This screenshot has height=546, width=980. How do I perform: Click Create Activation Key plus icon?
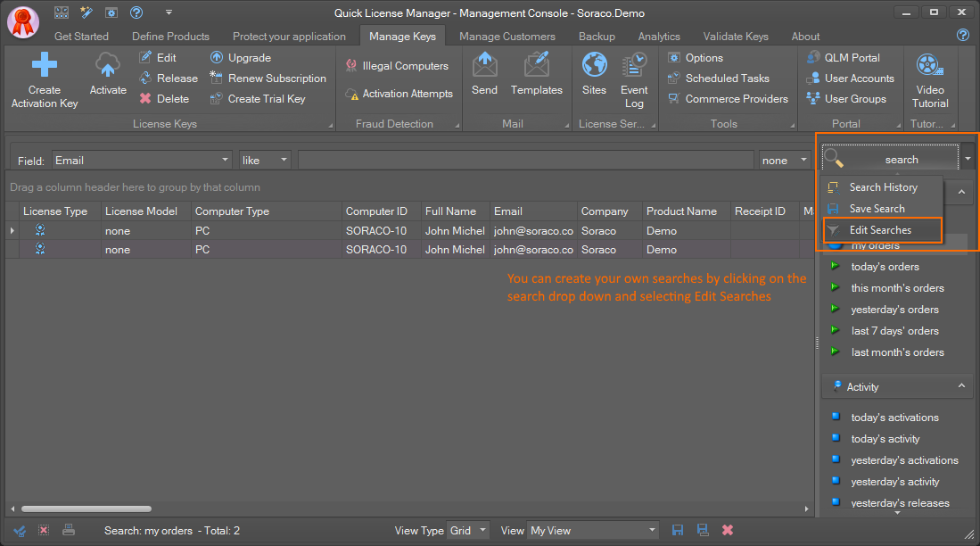click(45, 64)
